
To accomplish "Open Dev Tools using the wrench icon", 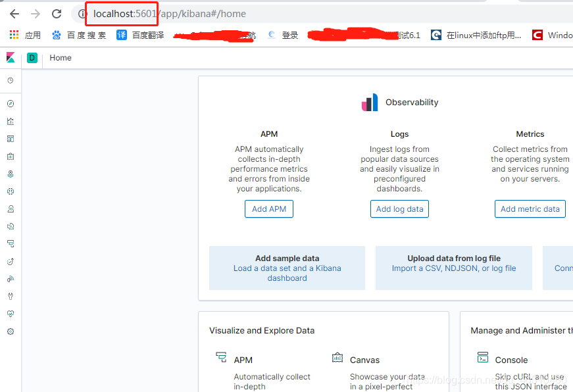I will click(x=10, y=296).
